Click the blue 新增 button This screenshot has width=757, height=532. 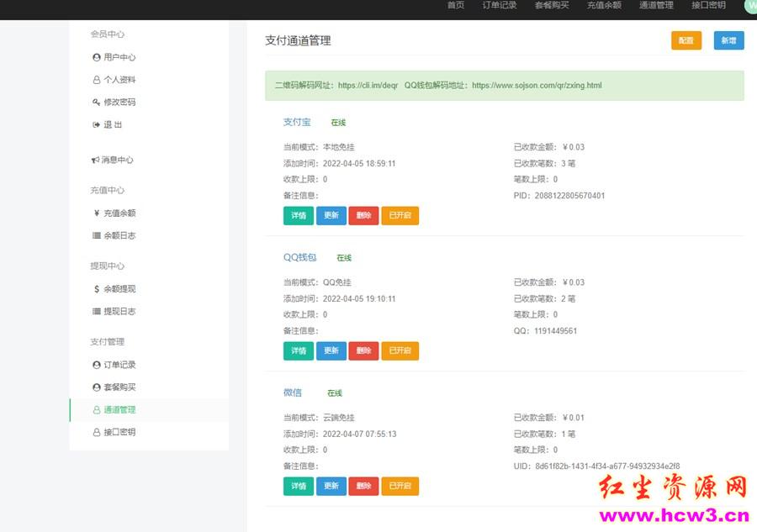tap(729, 40)
